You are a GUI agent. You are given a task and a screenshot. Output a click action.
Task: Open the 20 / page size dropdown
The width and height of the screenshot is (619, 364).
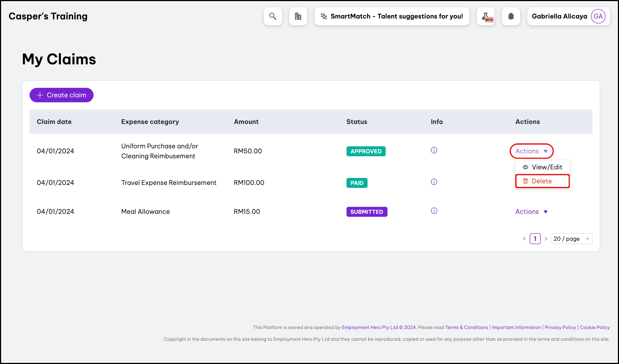(x=572, y=239)
